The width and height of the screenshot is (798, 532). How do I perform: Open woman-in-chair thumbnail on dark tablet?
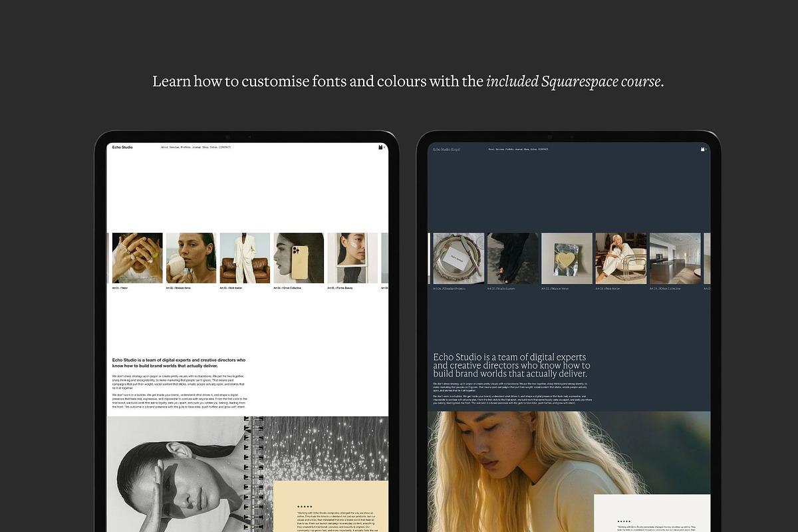click(x=621, y=259)
